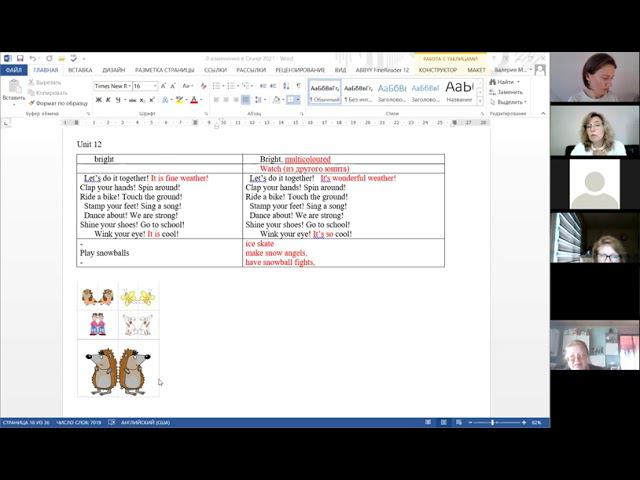
Task: Click the Text Effects icon
Action: coord(165,100)
